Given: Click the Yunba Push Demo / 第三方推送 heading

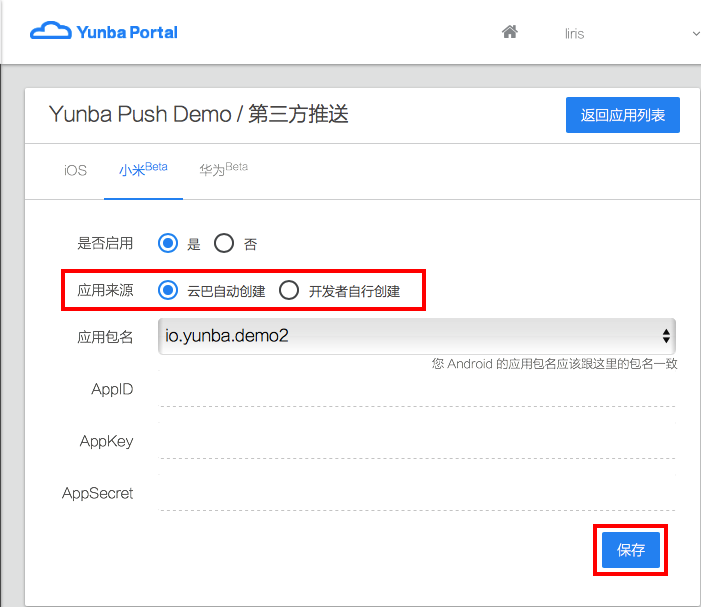Looking at the screenshot, I should tap(198, 114).
